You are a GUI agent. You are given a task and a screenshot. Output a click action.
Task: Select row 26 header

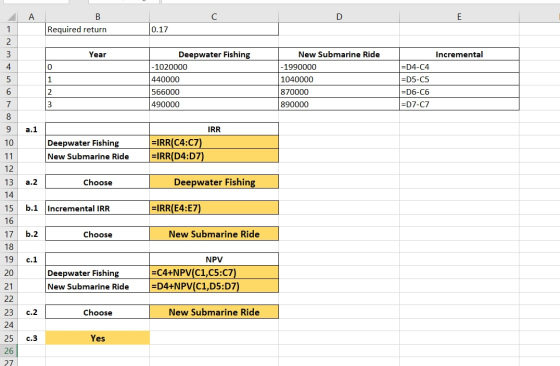[9, 351]
